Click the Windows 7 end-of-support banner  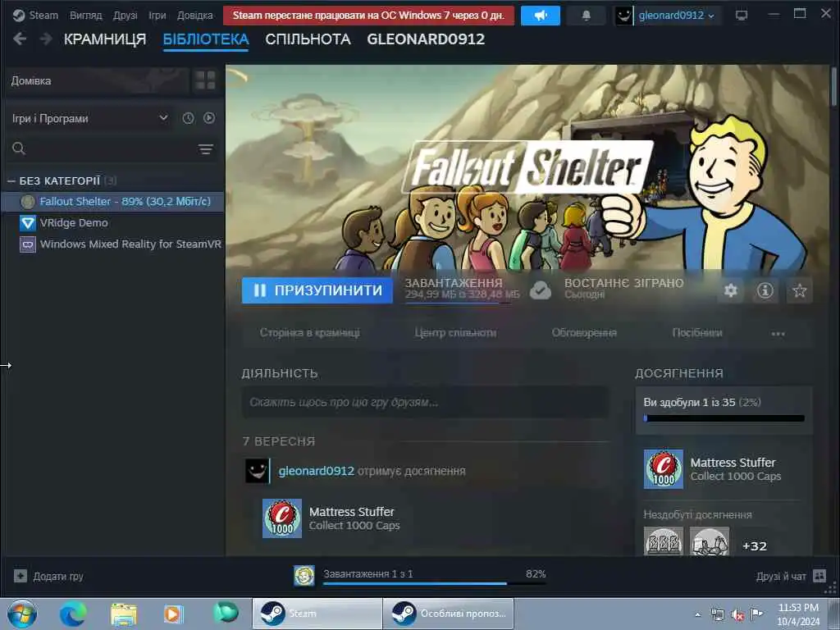point(368,16)
